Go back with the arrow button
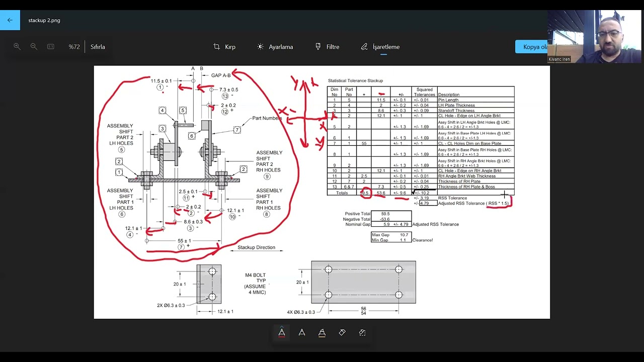This screenshot has height=362, width=644. (10, 20)
